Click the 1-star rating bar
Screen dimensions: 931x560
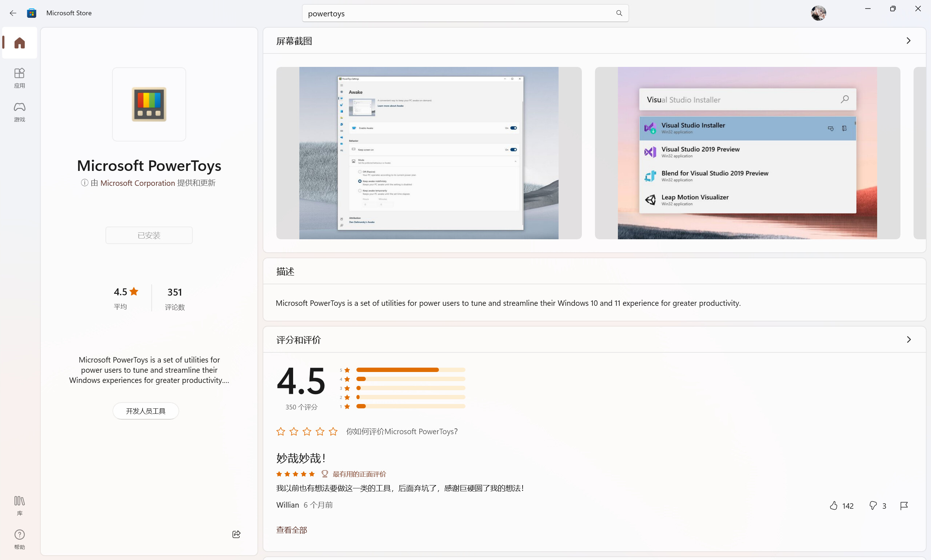(x=411, y=406)
